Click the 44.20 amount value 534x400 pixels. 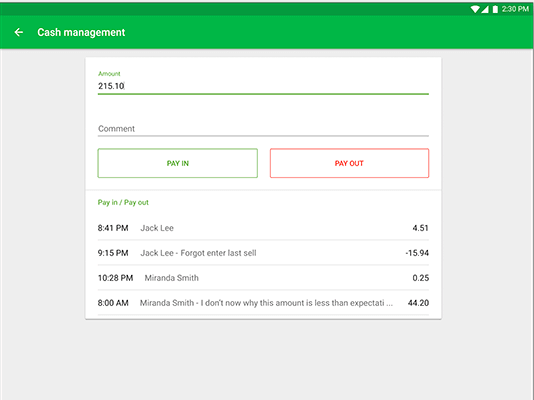[418, 303]
